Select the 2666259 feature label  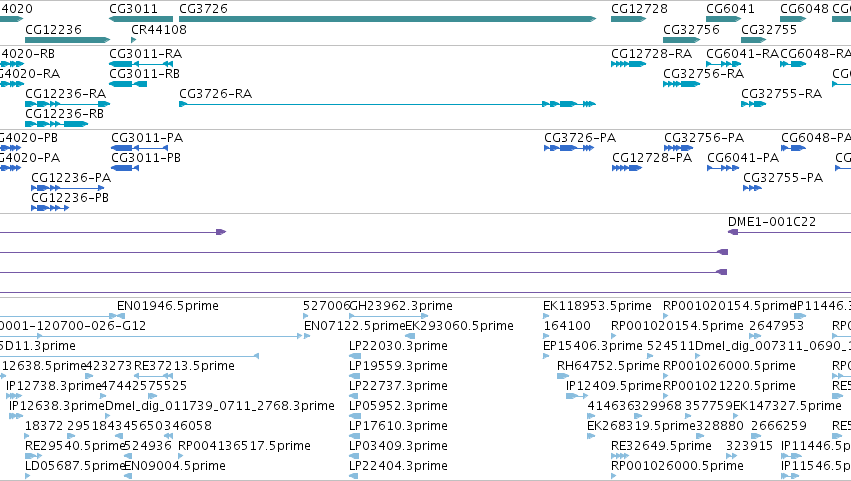(779, 427)
